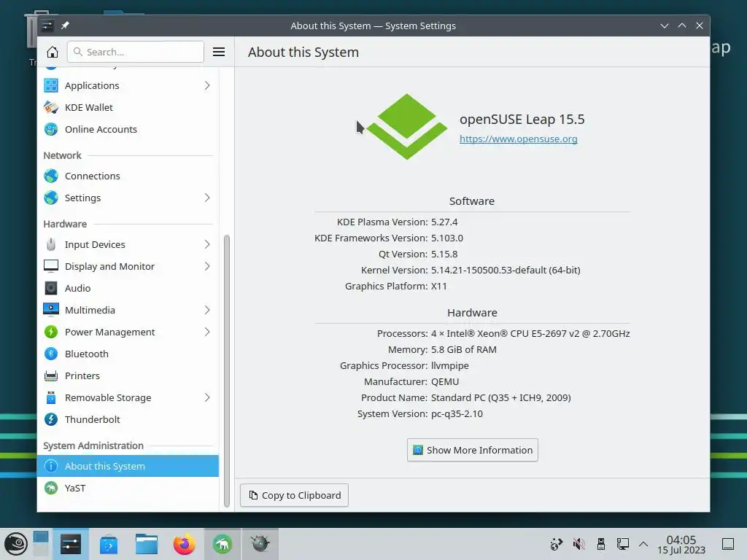
Task: Open the network tray icon
Action: tap(623, 544)
